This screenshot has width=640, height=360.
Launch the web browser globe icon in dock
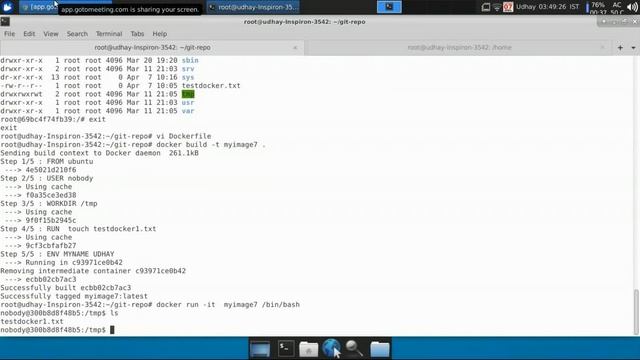[331, 348]
